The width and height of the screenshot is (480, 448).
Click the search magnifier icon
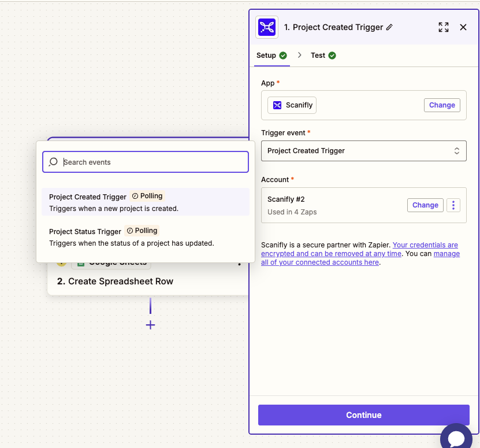pos(53,162)
